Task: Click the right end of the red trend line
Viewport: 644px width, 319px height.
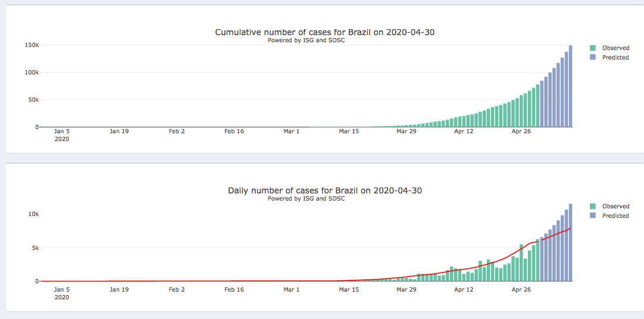Action: coord(570,229)
